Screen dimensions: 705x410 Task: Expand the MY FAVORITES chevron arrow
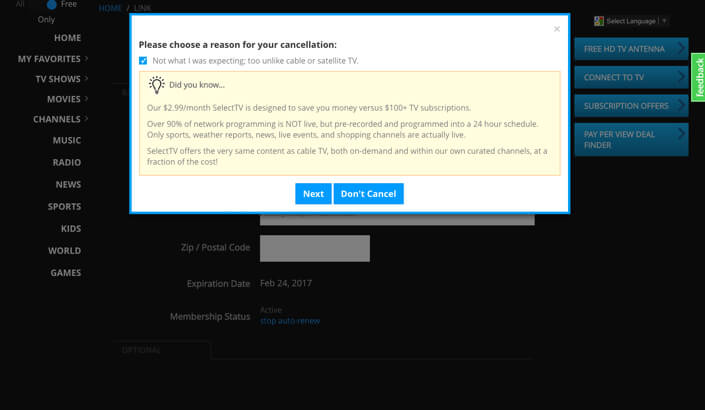[86, 58]
